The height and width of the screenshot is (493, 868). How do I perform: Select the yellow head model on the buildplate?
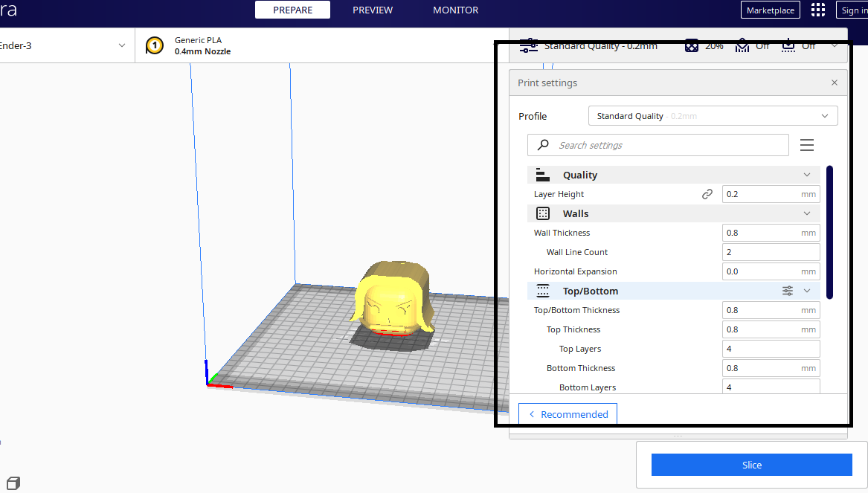(x=391, y=299)
